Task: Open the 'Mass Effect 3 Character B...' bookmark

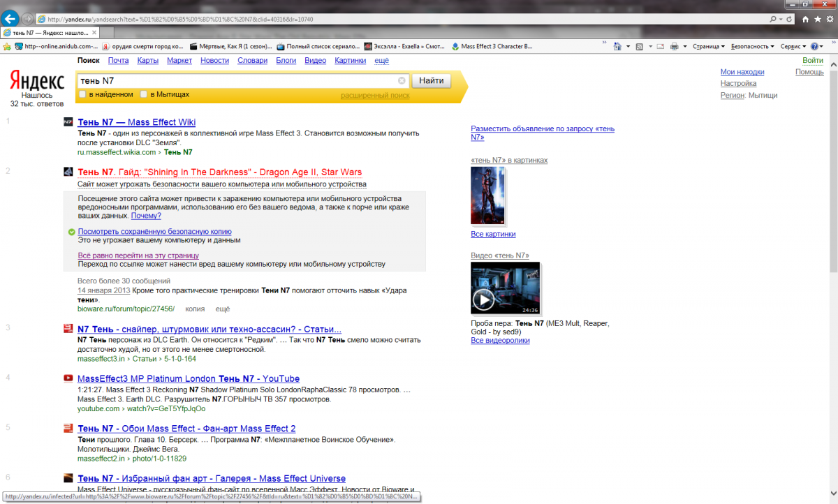Action: pyautogui.click(x=492, y=47)
